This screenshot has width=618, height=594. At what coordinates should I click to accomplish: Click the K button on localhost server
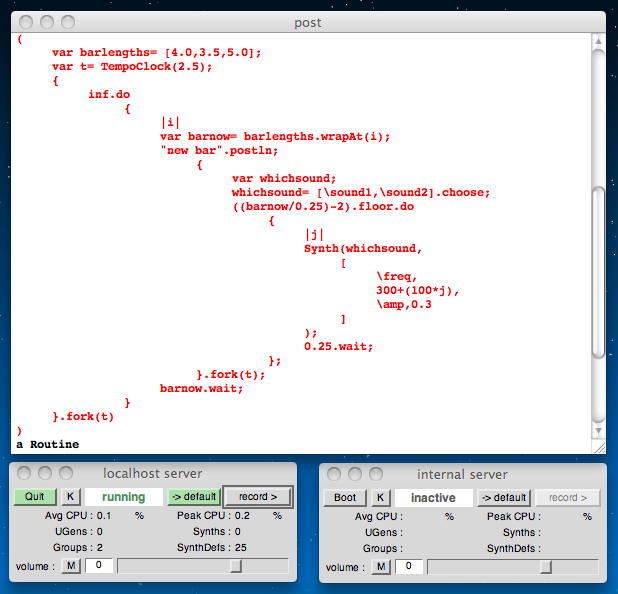point(70,497)
